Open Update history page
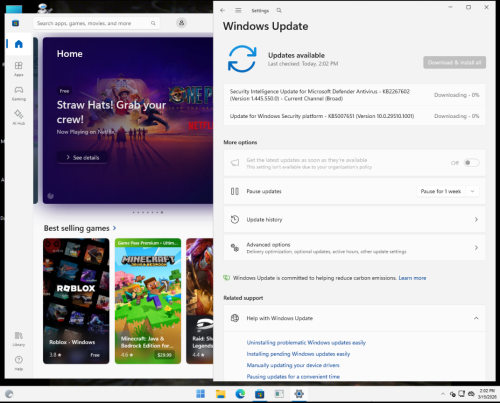The height and width of the screenshot is (403, 500). pyautogui.click(x=354, y=219)
